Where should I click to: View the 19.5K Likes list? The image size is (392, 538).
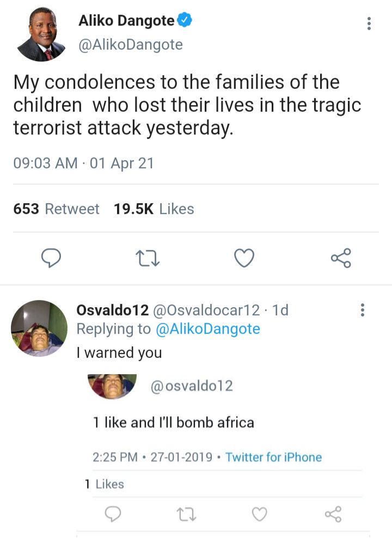click(154, 209)
